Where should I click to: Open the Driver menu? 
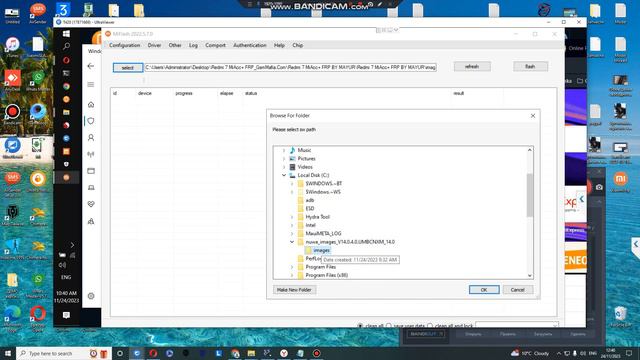click(x=154, y=45)
